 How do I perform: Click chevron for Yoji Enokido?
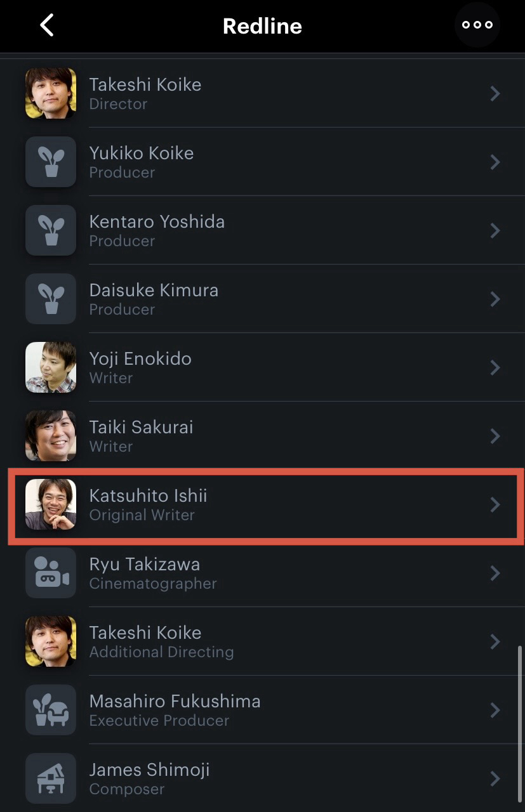[495, 368]
